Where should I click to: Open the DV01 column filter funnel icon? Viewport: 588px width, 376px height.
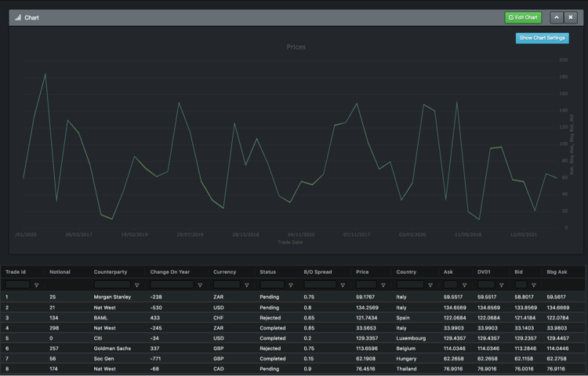point(501,285)
